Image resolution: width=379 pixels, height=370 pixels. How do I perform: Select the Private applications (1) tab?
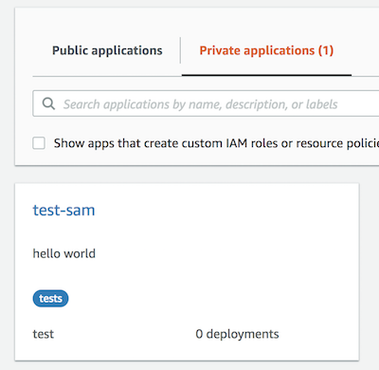pos(266,50)
